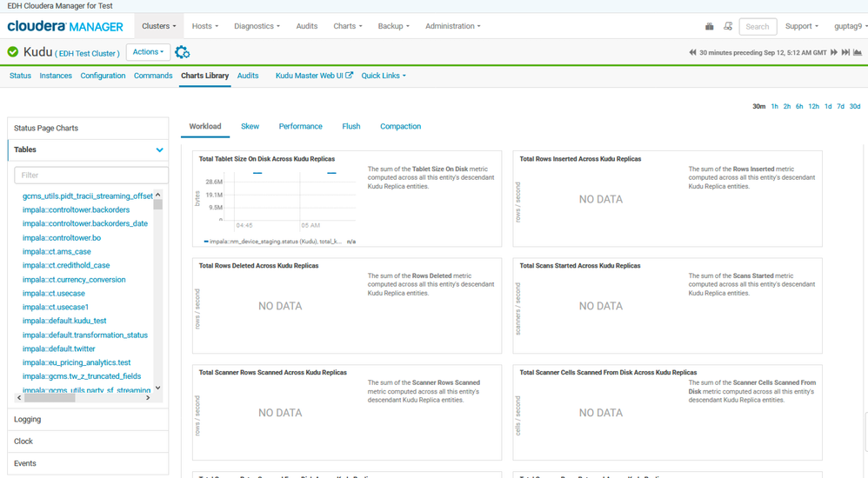Screen dimensions: 868x478
Task: Select the 12h time range
Action: coord(814,106)
